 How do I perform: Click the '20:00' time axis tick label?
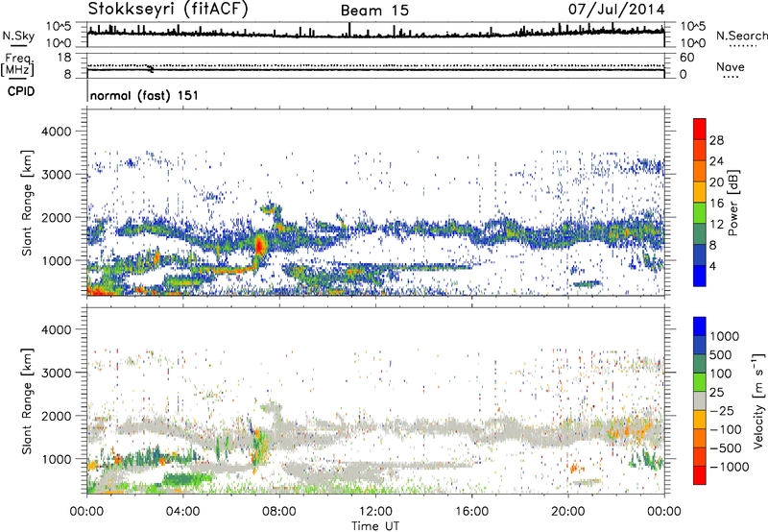(567, 511)
